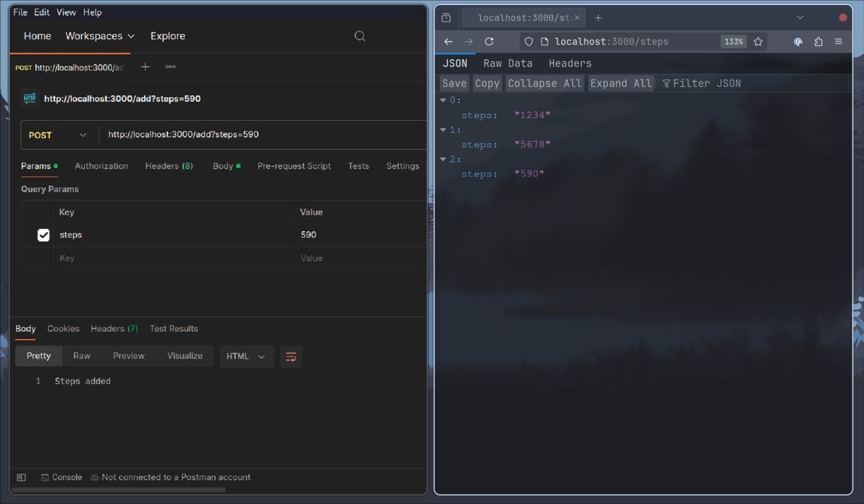Switch to Raw Data tab in JSON viewer

coord(508,63)
